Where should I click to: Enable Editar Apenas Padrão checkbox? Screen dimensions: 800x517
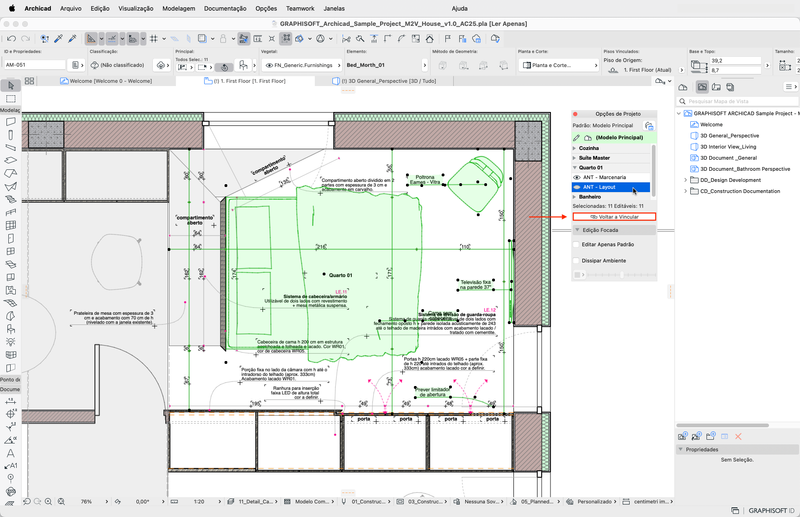577,244
